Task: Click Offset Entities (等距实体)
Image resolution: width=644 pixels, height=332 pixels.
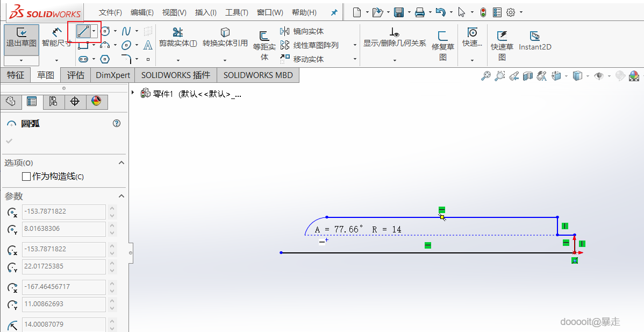Action: pos(264,46)
